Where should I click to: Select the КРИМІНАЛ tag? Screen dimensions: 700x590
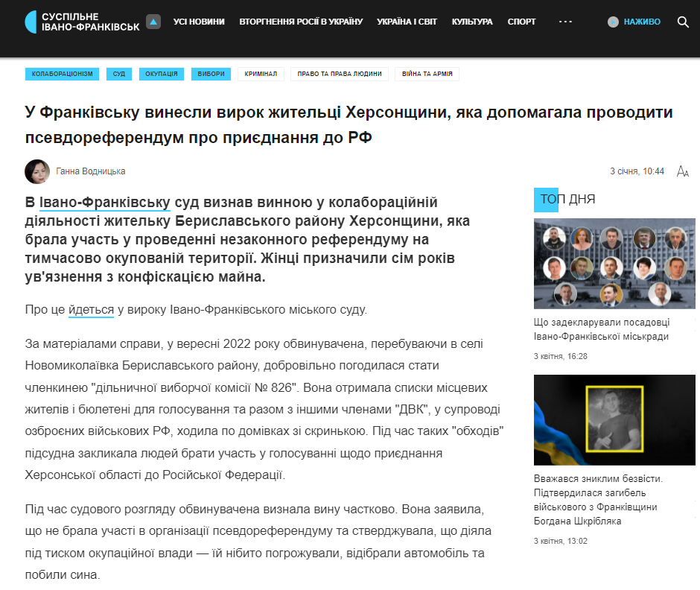click(260, 74)
